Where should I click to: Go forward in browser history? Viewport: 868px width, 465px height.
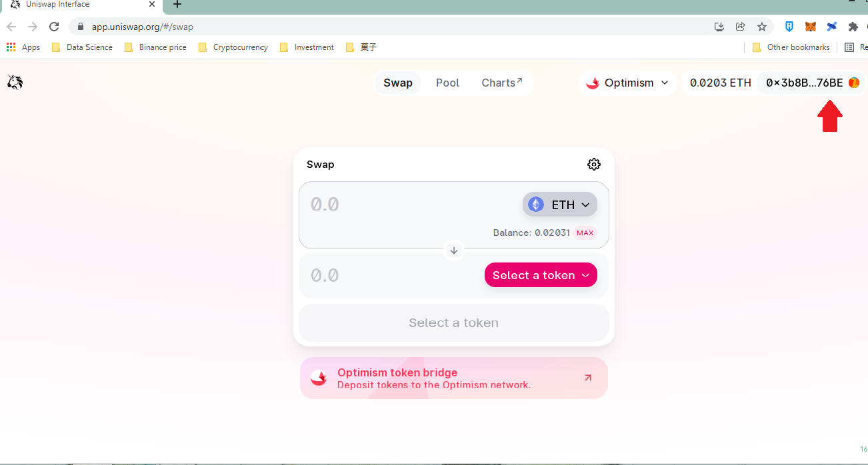33,27
